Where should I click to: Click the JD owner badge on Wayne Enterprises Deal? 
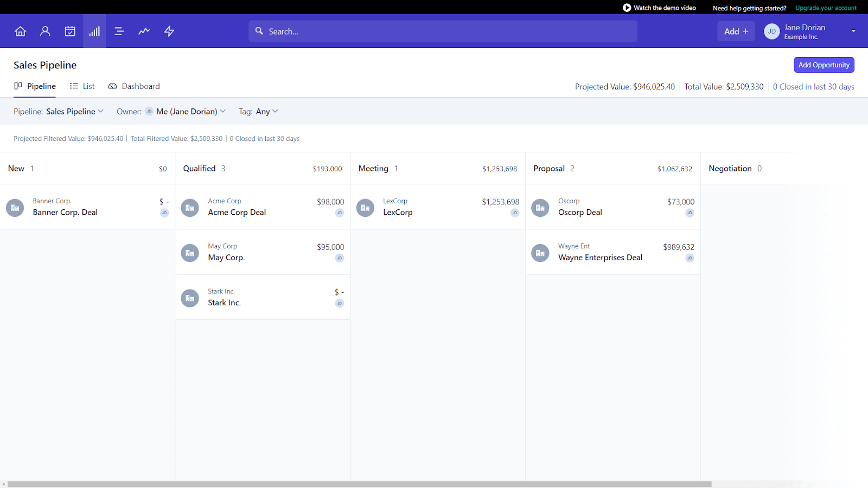tap(690, 258)
